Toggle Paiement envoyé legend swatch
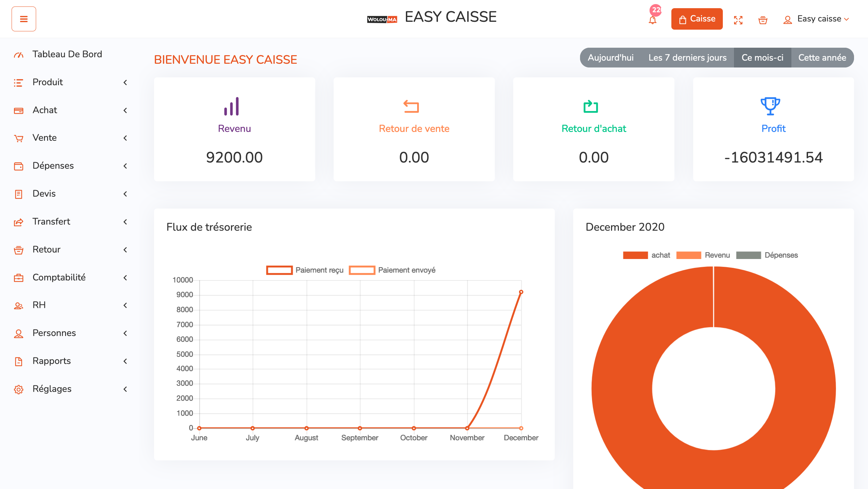This screenshot has width=868, height=489. pyautogui.click(x=362, y=270)
